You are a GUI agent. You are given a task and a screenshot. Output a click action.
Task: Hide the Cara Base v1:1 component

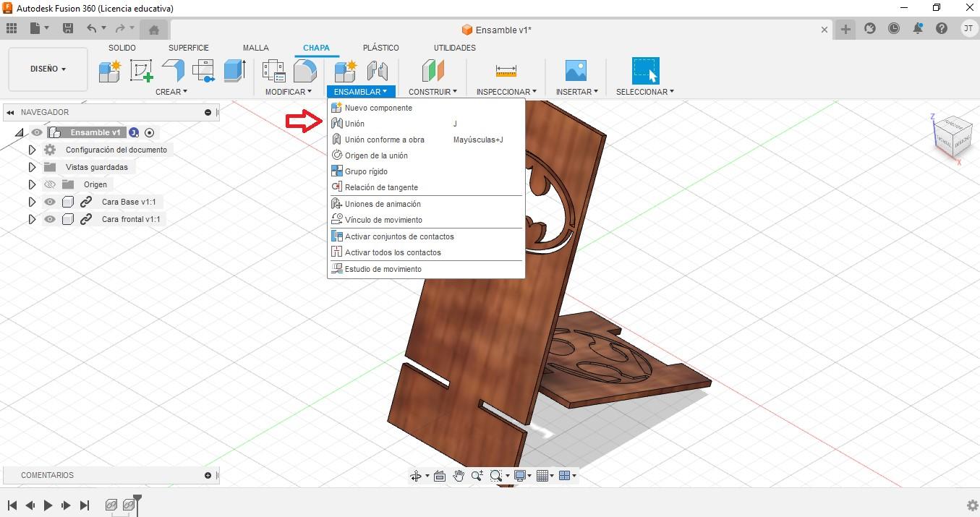pos(50,202)
